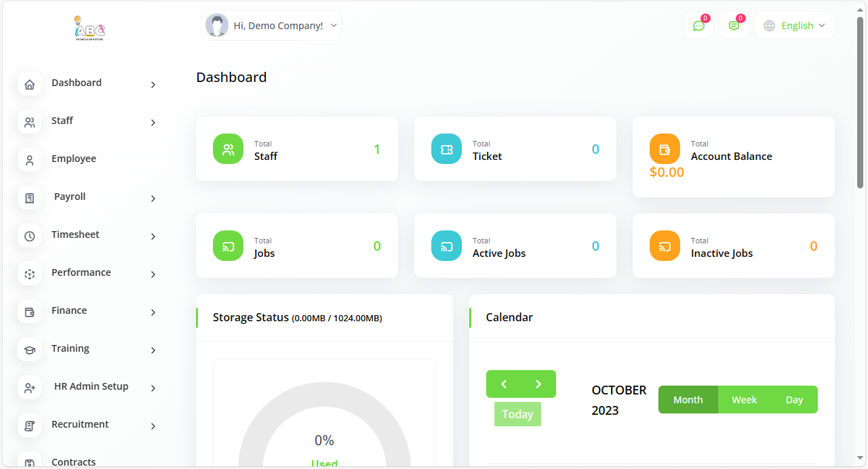Click the Employee sidebar icon
Viewport: 868px width, 469px height.
[29, 160]
